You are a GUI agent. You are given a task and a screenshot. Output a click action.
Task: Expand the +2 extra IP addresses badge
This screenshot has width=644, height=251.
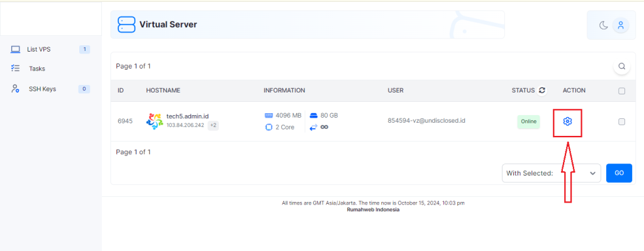[213, 125]
